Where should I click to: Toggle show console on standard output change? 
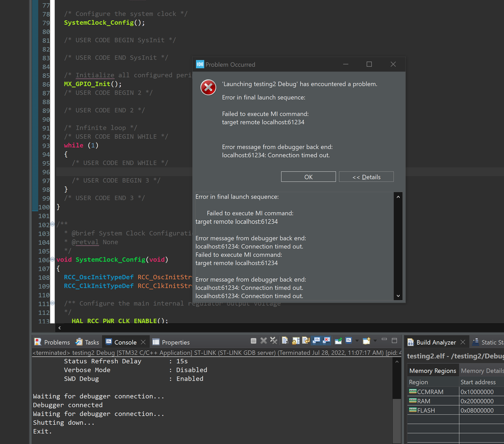316,341
